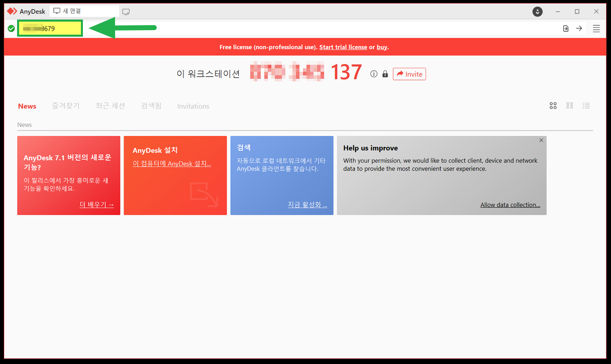Click the AnyDesk logo icon
This screenshot has height=364, width=611.
[12, 11]
